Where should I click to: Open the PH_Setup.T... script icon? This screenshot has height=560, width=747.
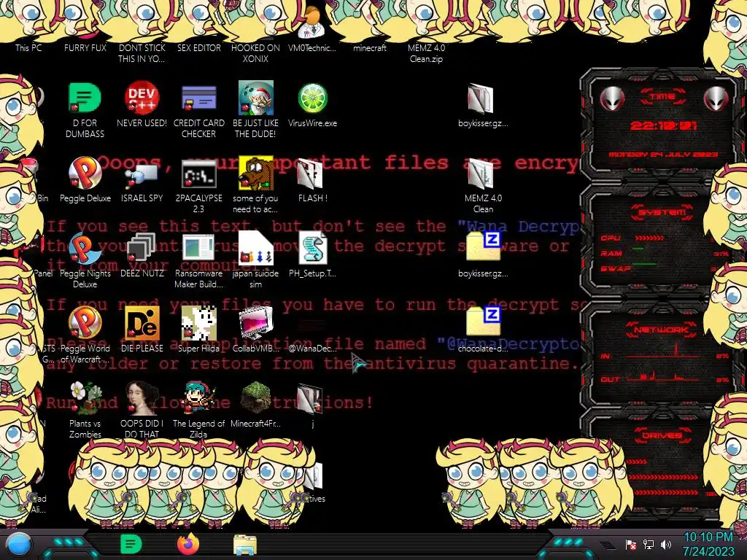(x=312, y=249)
